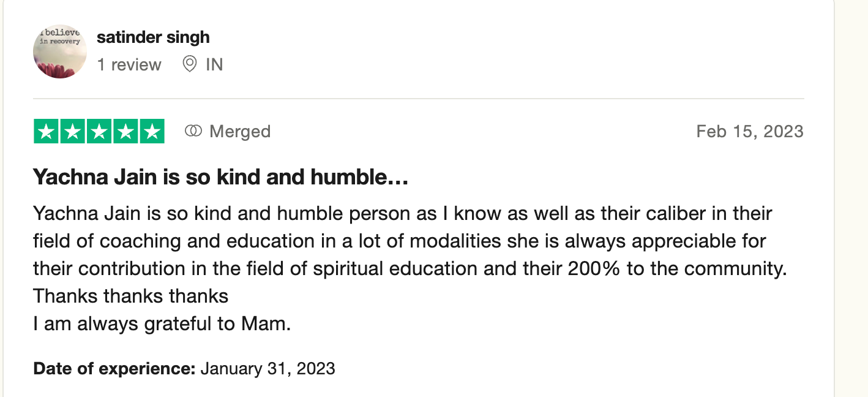Viewport: 868px width, 397px height.
Task: Select the fifth green rating star
Action: (x=152, y=132)
